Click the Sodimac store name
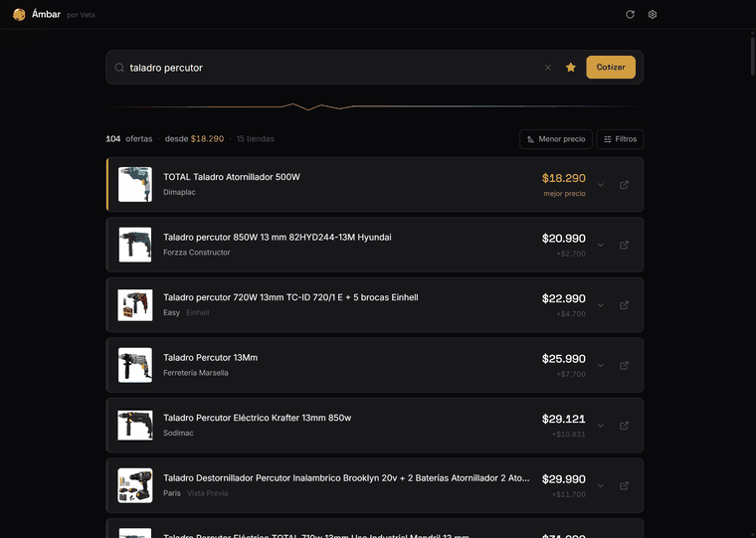Viewport: 756px width, 538px height. click(178, 433)
